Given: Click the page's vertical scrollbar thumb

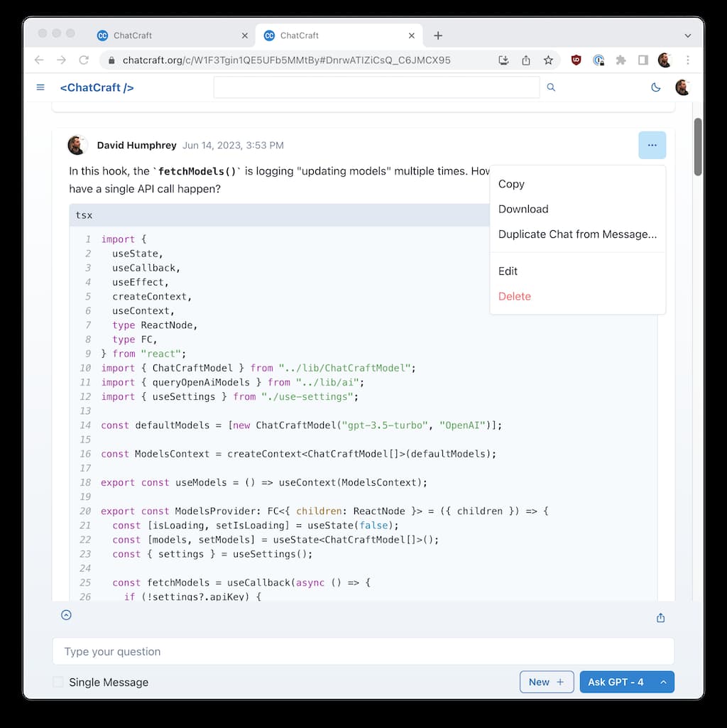Looking at the screenshot, I should [698, 147].
